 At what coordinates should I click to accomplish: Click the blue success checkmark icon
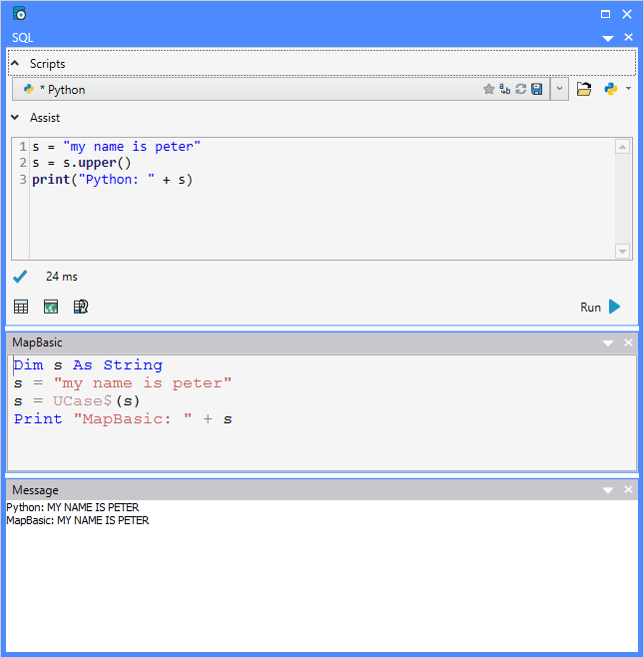(x=20, y=277)
